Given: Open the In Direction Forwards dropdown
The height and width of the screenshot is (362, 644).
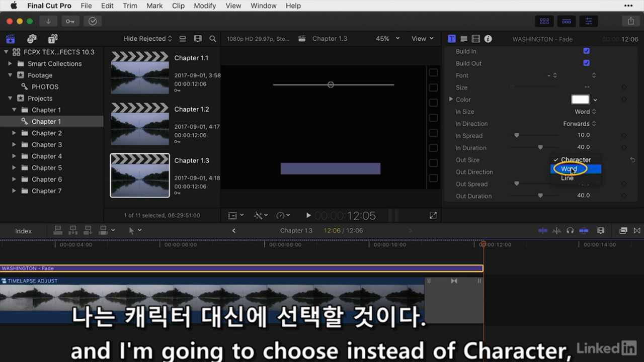Looking at the screenshot, I should [x=579, y=124].
